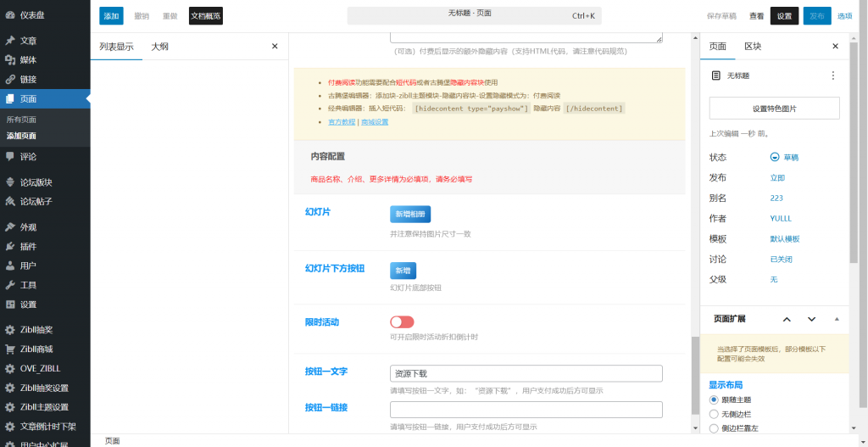868x447 pixels.
Task: Select the 无侧边栏 layout radio
Action: pos(714,414)
